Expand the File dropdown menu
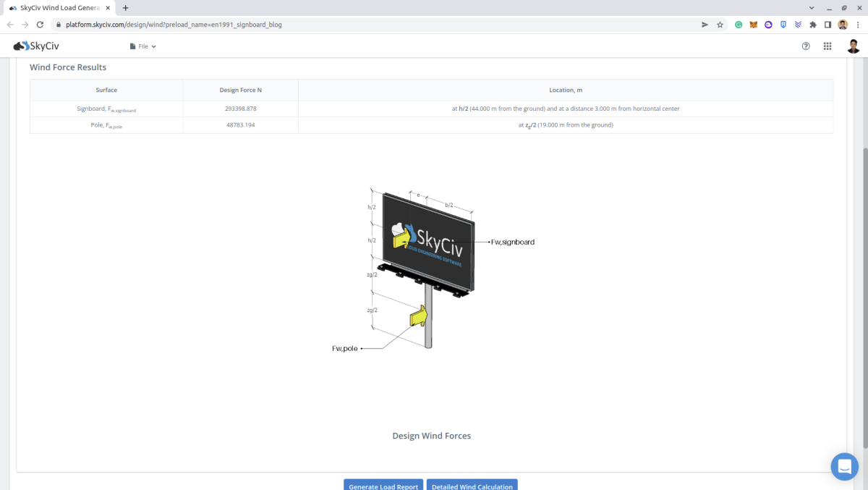Viewport: 868px width, 490px height. point(142,46)
